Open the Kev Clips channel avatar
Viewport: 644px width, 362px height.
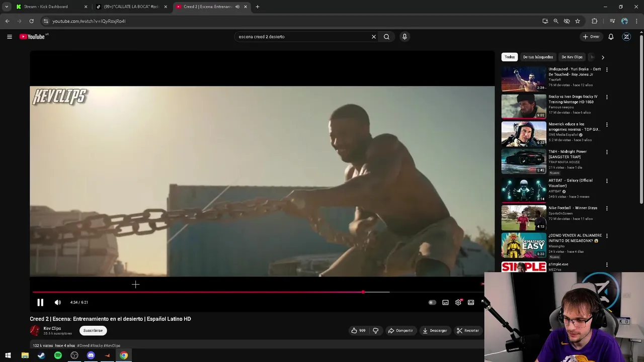click(x=35, y=330)
